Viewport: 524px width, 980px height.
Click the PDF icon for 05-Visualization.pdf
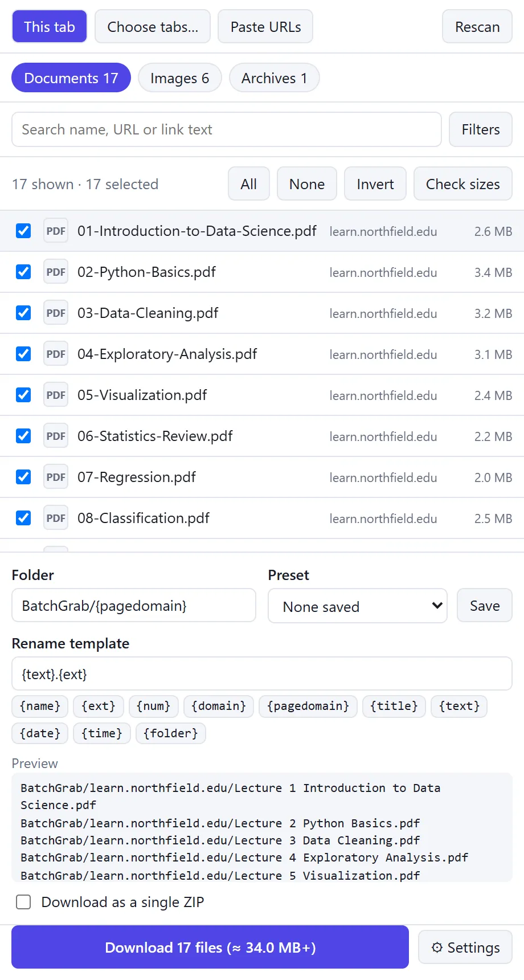coord(56,395)
